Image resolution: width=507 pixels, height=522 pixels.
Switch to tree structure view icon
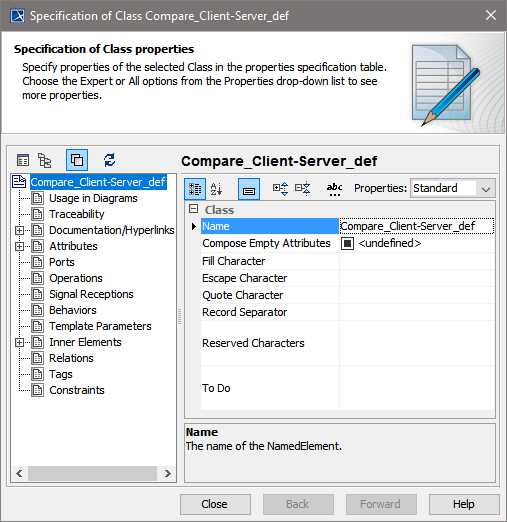(x=44, y=160)
